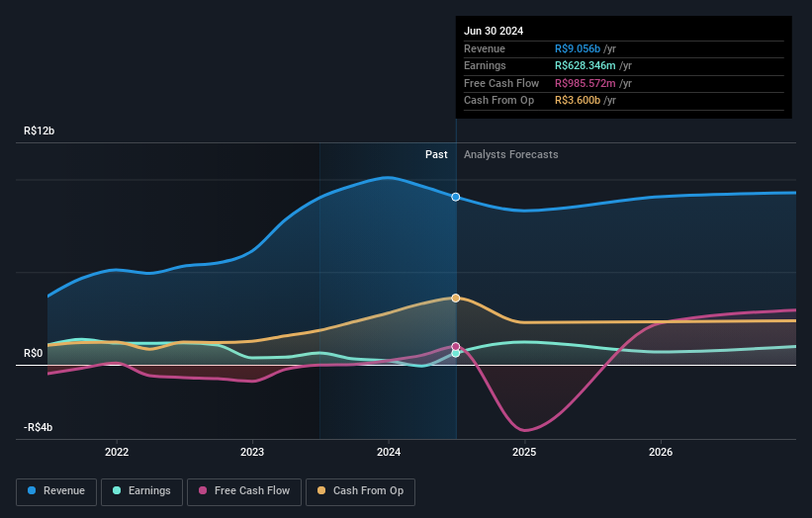
Task: Click the 2025 x-axis label
Action: pyautogui.click(x=524, y=452)
